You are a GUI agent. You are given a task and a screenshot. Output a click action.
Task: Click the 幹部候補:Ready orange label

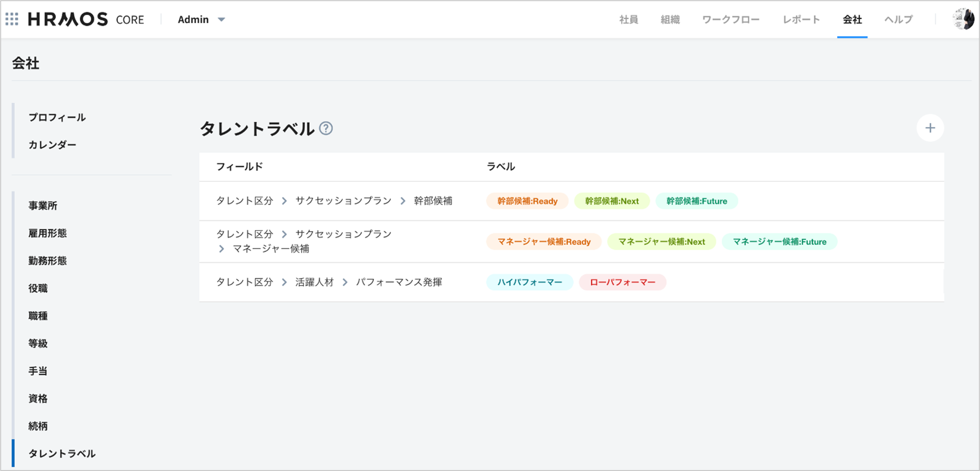[x=527, y=201]
